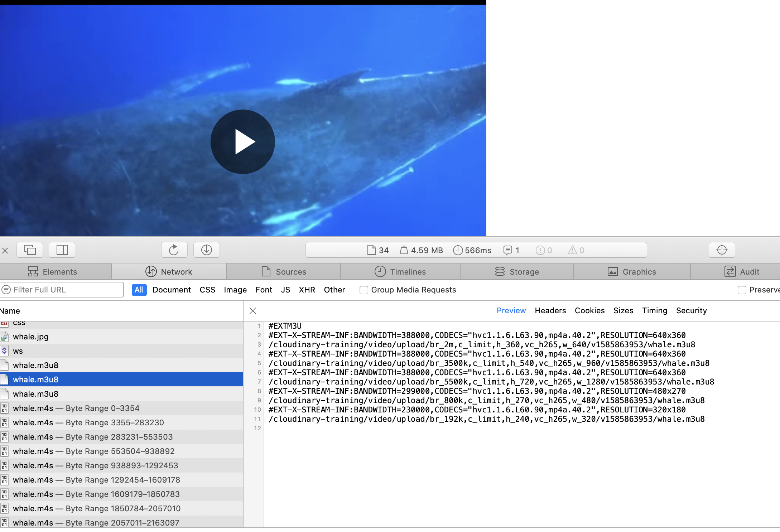
Task: Click the filter icon in URL field
Action: tap(6, 290)
